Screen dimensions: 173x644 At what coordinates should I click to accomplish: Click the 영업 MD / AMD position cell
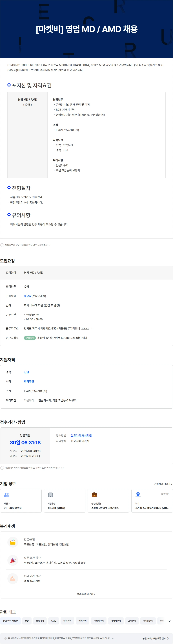pyautogui.click(x=27, y=135)
